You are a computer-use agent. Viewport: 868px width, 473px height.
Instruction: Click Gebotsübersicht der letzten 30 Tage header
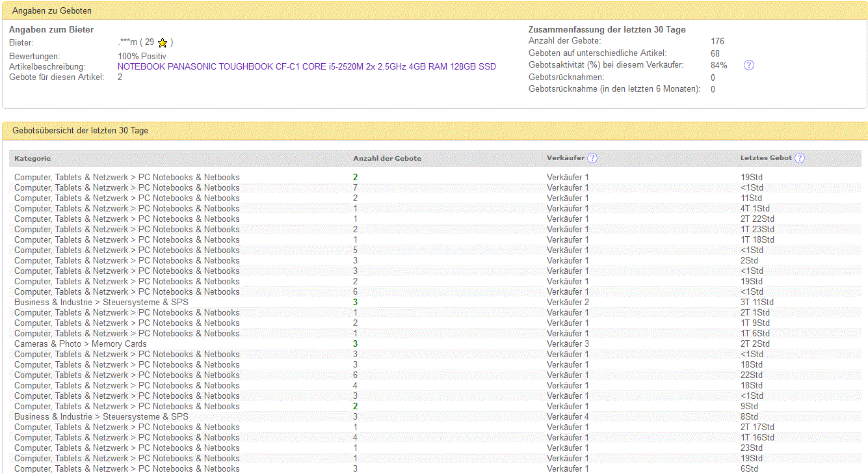point(81,131)
